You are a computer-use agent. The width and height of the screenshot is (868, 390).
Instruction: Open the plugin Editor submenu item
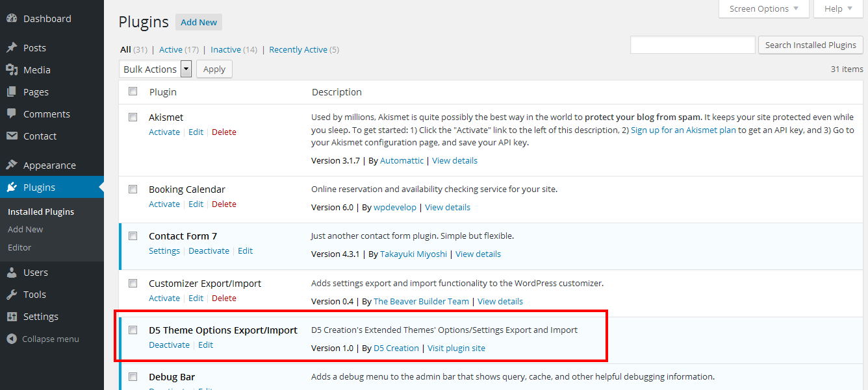[x=19, y=247]
